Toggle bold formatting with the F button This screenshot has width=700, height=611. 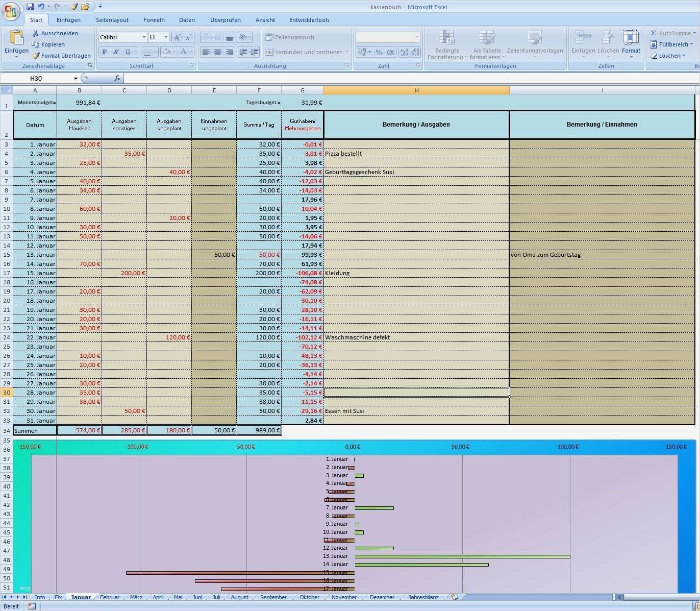click(x=104, y=52)
